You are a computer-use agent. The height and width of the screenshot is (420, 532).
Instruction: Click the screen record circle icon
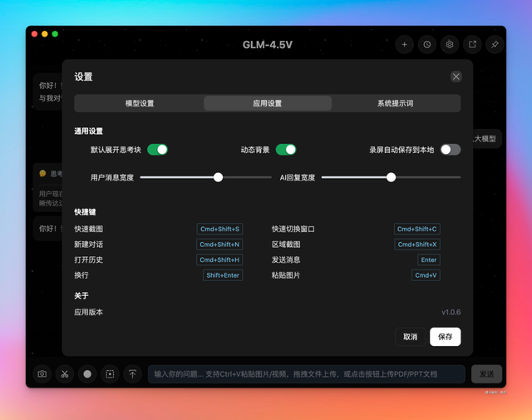(x=87, y=373)
